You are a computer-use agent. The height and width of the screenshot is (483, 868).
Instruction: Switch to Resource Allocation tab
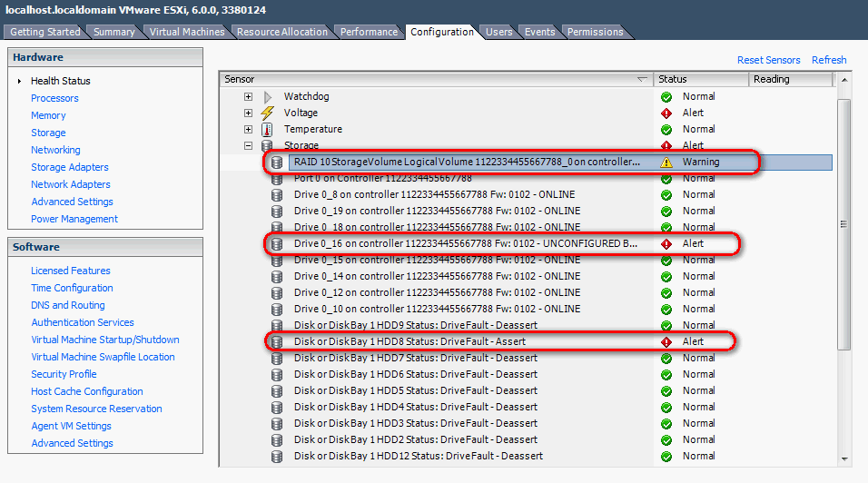(x=282, y=32)
